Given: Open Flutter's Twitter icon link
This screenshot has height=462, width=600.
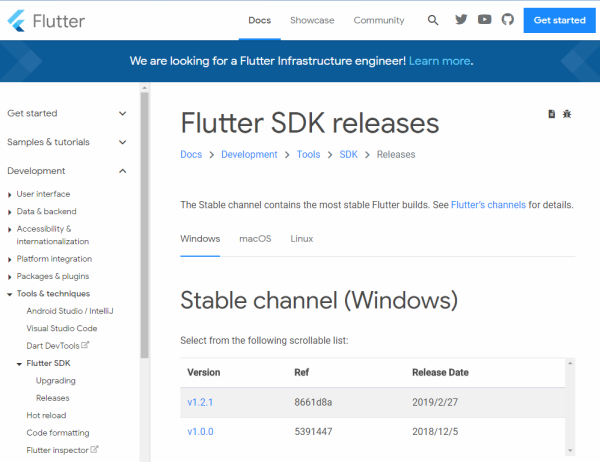Looking at the screenshot, I should [461, 19].
